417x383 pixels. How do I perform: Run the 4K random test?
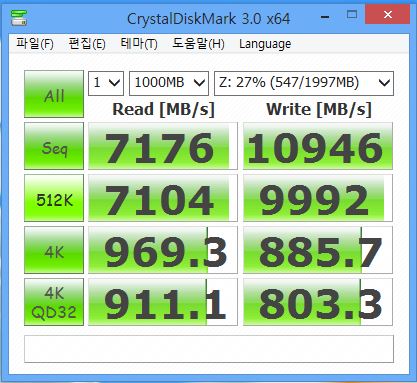[x=54, y=250]
